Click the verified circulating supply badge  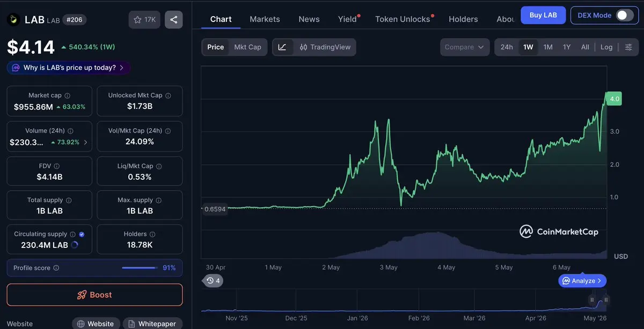[x=82, y=235]
